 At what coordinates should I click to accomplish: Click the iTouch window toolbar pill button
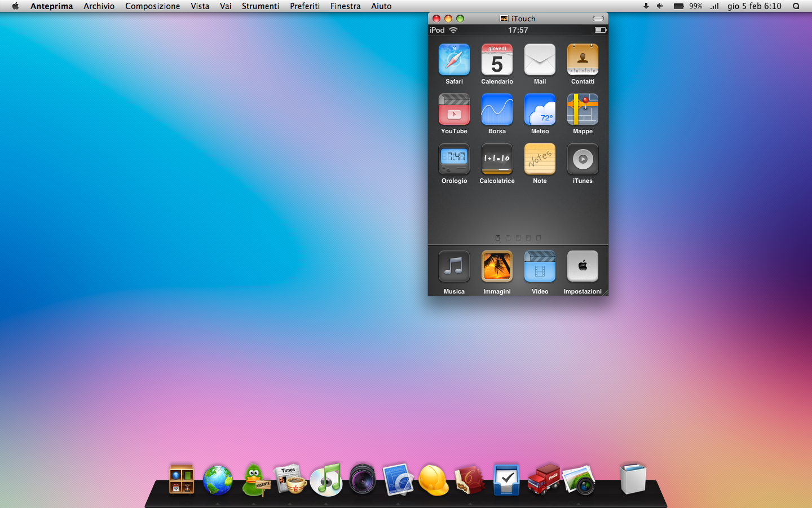(x=598, y=19)
